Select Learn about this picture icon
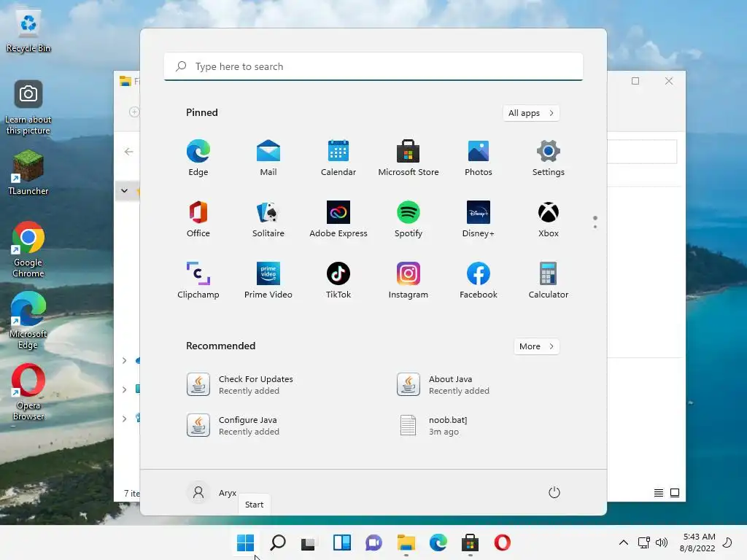Screen dimensions: 747x560 click(28, 107)
